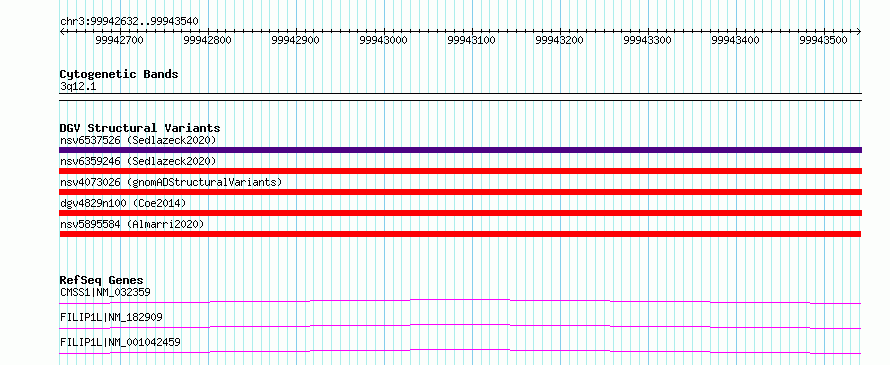Click the left arrow end of the ruler
Image resolution: width=890 pixels, height=365 pixels.
pos(62,31)
